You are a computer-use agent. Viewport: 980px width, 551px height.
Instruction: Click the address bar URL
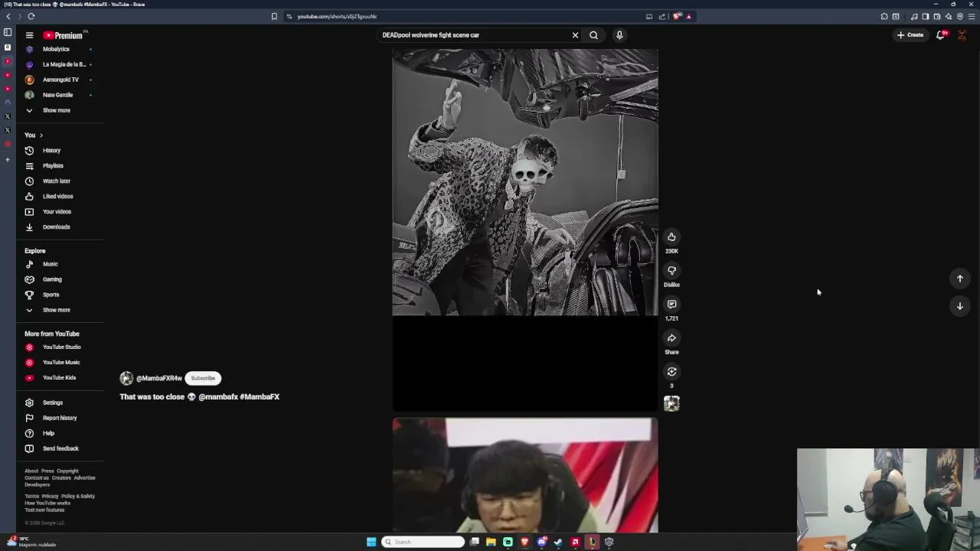337,16
